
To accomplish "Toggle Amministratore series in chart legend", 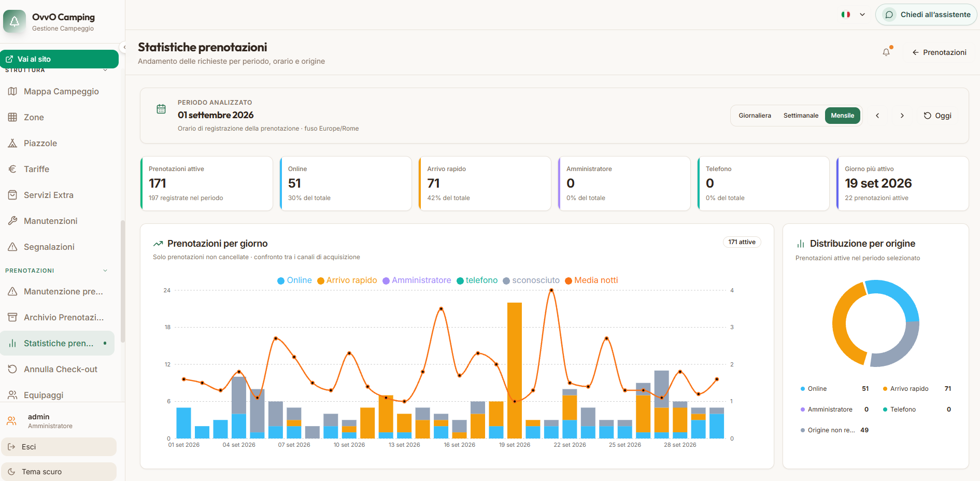I will click(x=417, y=280).
